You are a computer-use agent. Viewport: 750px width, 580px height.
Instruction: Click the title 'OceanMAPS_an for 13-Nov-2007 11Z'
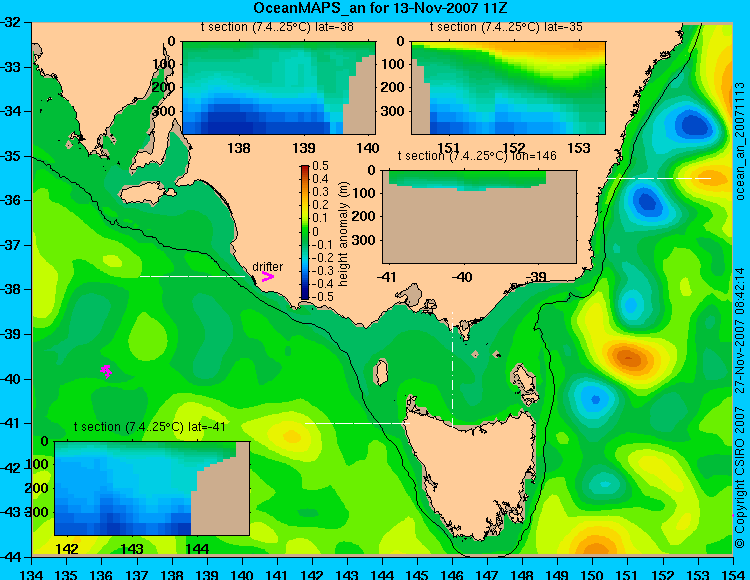click(x=380, y=8)
